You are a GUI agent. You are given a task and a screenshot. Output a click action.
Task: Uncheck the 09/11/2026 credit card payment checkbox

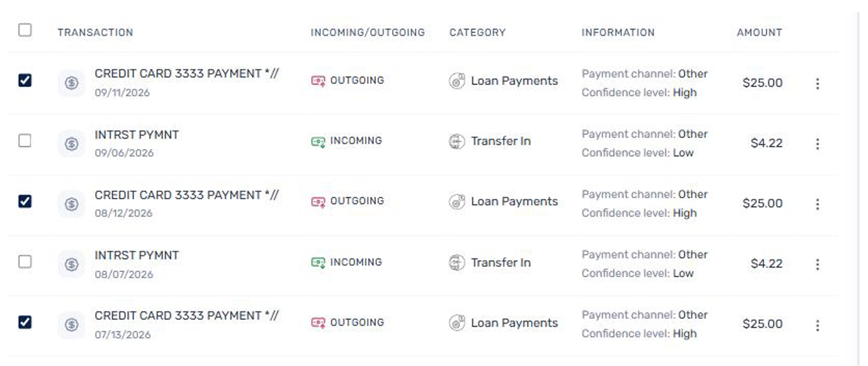click(x=25, y=80)
